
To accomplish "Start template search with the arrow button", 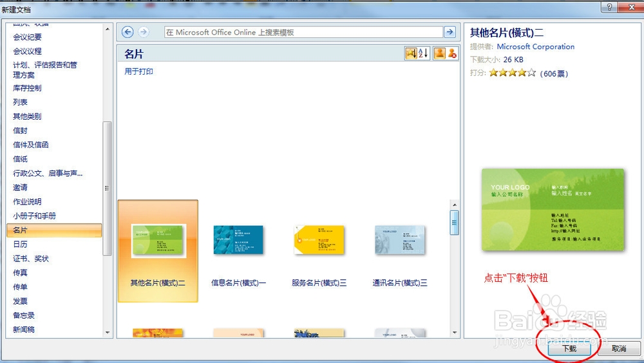I will tap(450, 32).
